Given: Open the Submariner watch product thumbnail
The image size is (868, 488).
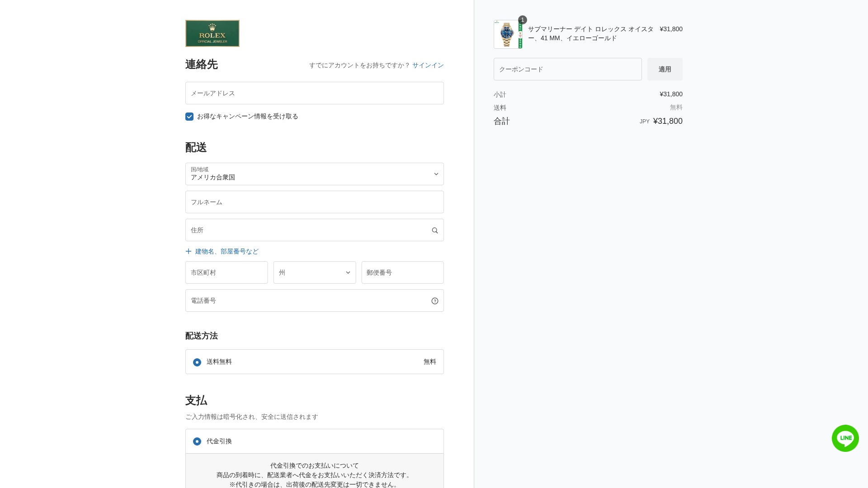Looking at the screenshot, I should (x=508, y=34).
